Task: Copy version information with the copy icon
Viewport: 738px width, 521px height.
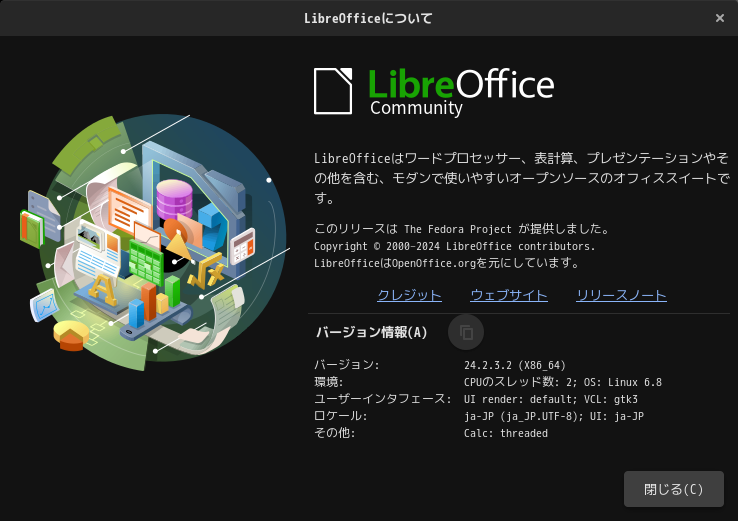Action: [x=466, y=332]
